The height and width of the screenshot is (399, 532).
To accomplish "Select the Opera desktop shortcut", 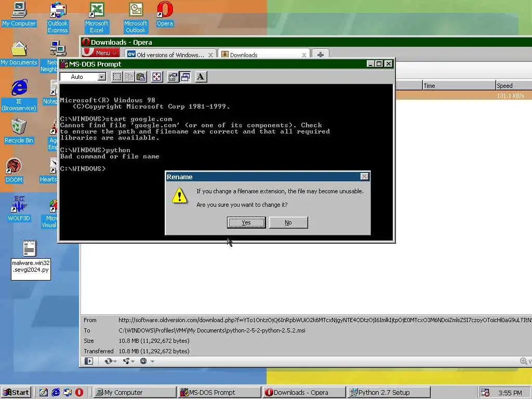I will tap(165, 14).
